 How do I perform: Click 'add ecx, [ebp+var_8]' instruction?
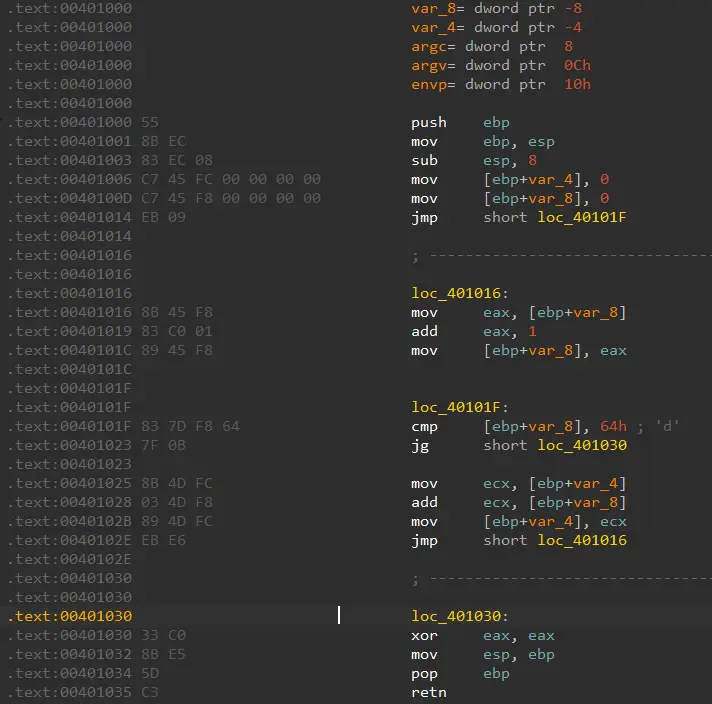click(x=519, y=502)
